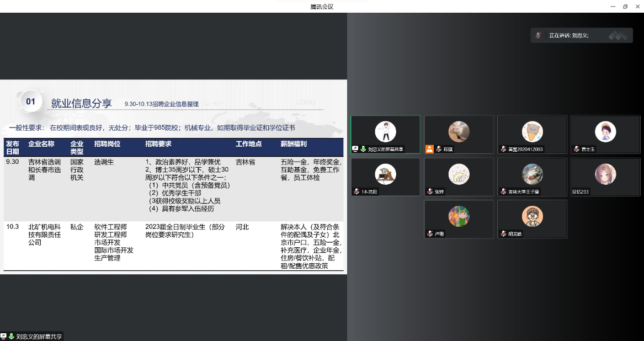The width and height of the screenshot is (644, 341).
Task: Select 回忆233's participant tile
Action: (605, 177)
